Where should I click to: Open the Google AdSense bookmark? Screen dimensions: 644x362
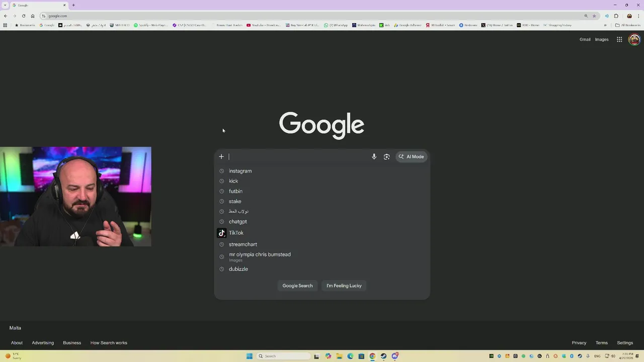(408, 25)
